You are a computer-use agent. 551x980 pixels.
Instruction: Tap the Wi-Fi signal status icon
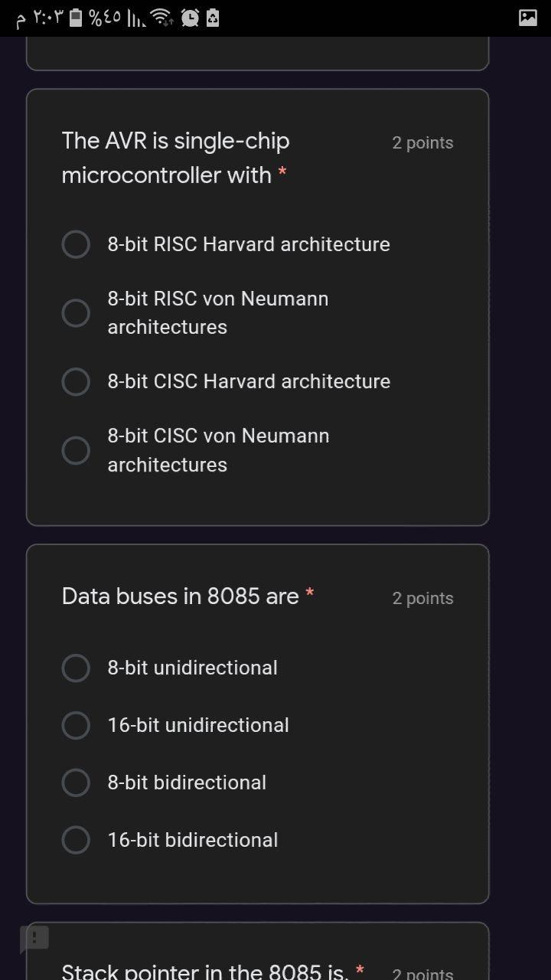click(161, 18)
